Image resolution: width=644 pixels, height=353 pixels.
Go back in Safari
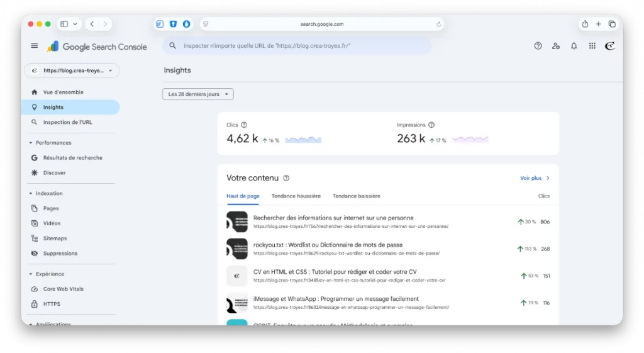pyautogui.click(x=92, y=24)
